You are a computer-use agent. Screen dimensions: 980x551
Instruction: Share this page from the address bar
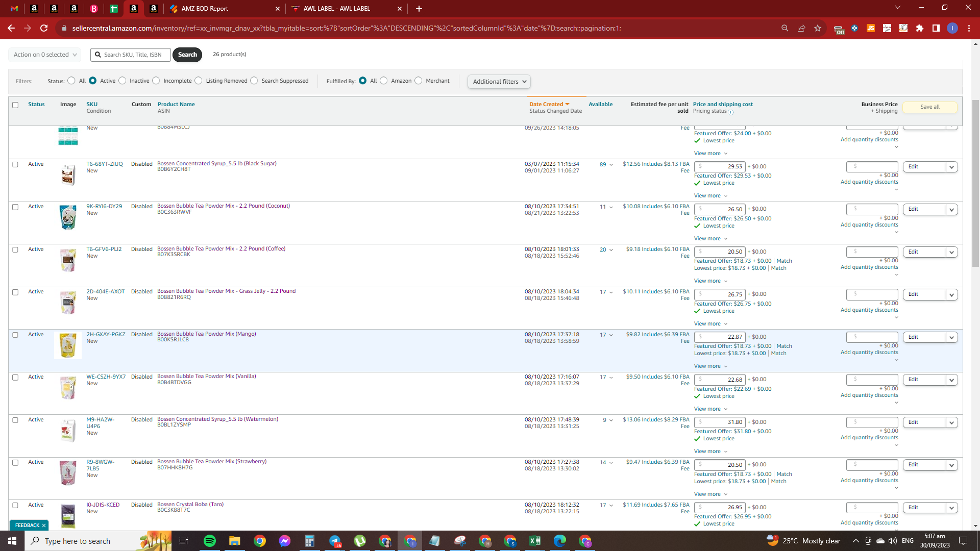[x=801, y=28]
